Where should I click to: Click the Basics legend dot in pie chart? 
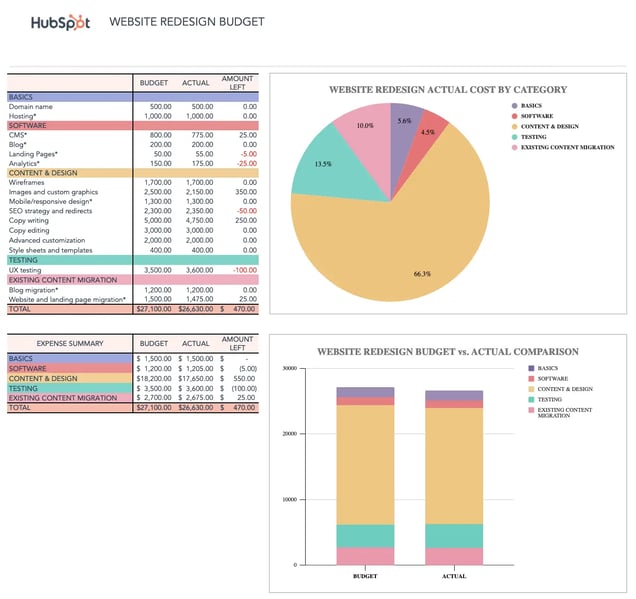[515, 105]
